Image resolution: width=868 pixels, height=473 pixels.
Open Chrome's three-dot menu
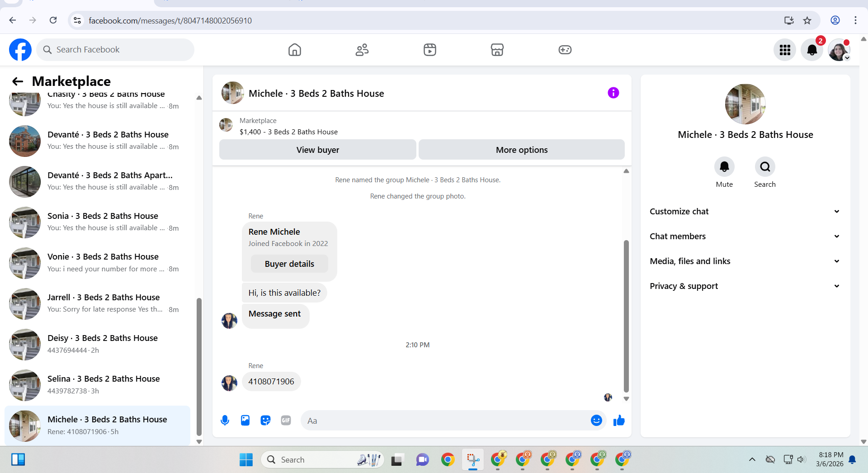[855, 20]
